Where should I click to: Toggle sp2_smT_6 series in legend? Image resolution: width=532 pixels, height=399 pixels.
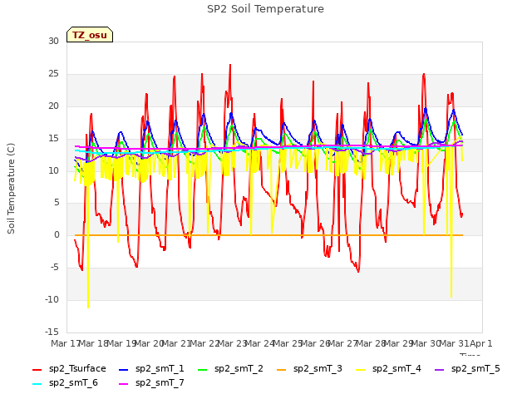[x=65, y=383]
